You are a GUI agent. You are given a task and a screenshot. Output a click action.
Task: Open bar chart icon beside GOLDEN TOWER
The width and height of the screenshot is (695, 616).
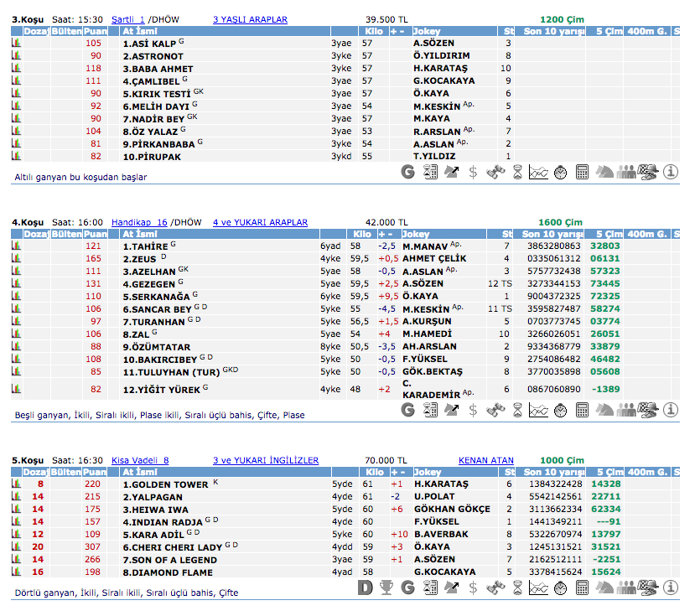point(16,484)
